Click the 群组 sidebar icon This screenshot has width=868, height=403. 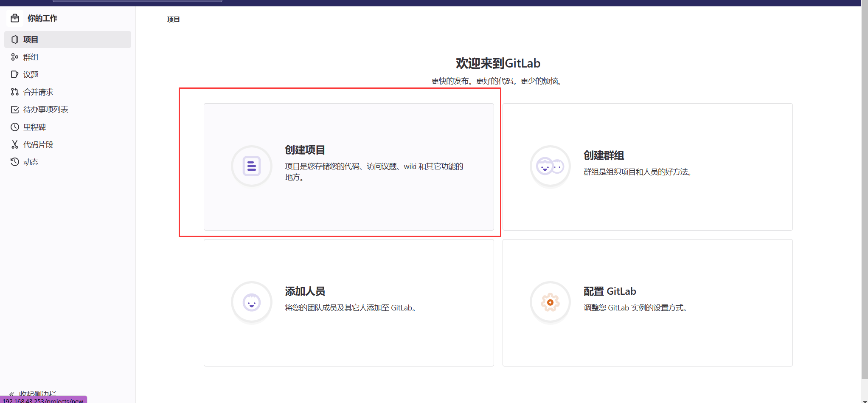coord(15,57)
